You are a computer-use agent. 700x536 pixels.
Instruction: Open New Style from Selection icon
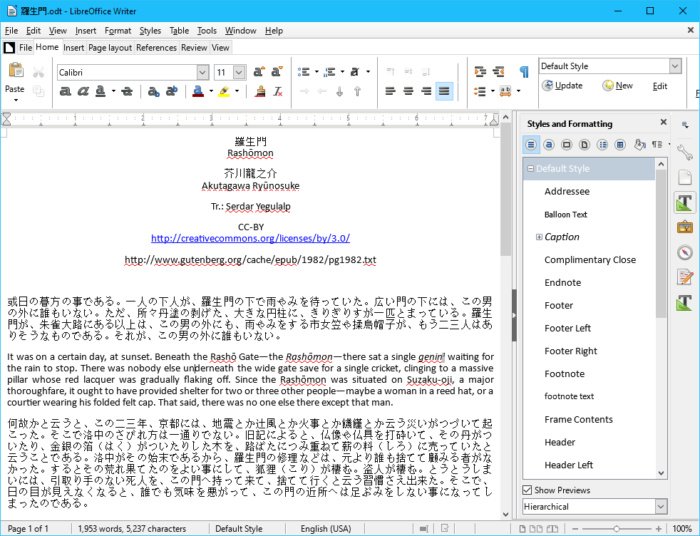click(657, 145)
